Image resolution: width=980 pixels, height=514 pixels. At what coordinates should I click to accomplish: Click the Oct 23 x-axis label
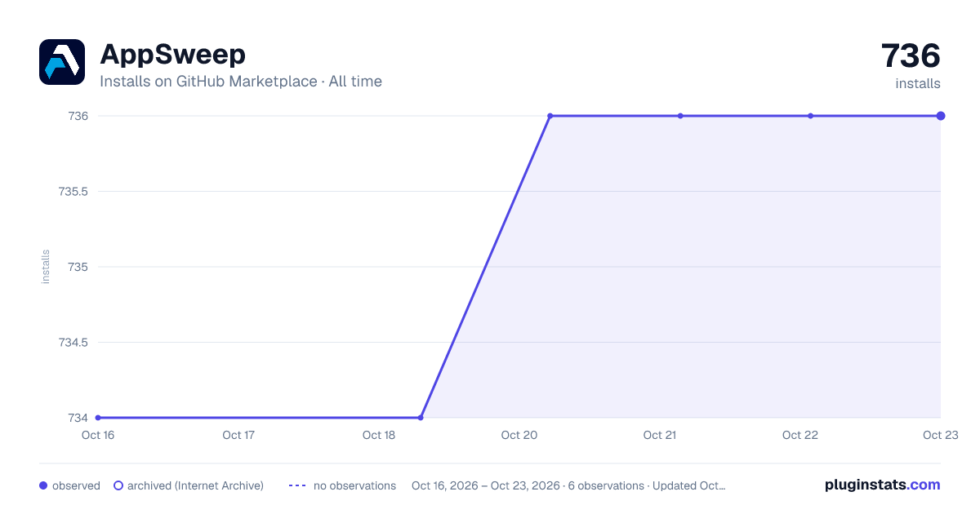click(940, 435)
